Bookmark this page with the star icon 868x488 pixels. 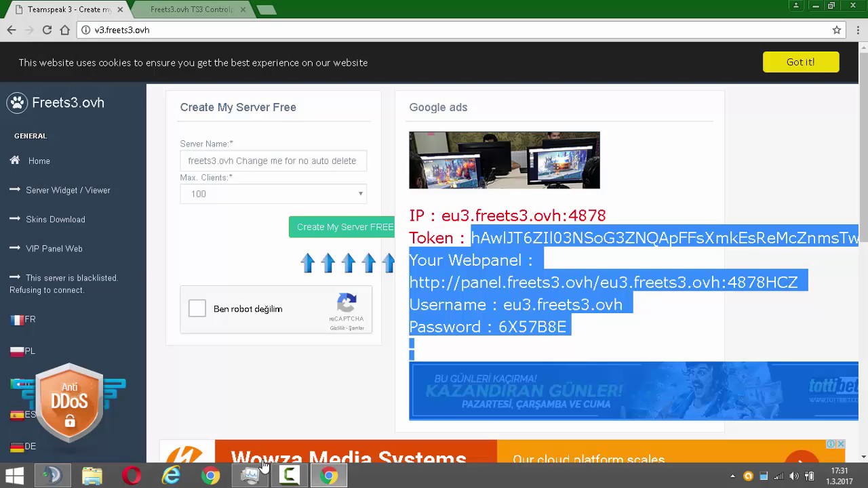837,30
